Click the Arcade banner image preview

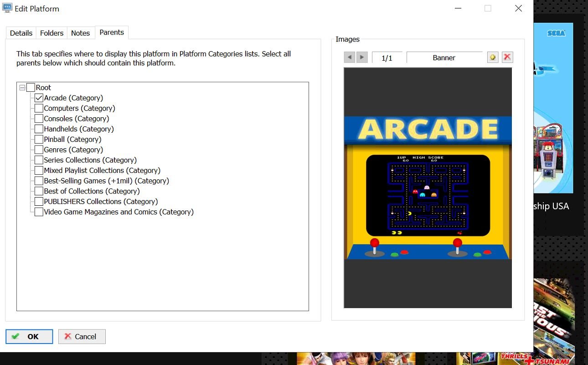[x=428, y=188]
